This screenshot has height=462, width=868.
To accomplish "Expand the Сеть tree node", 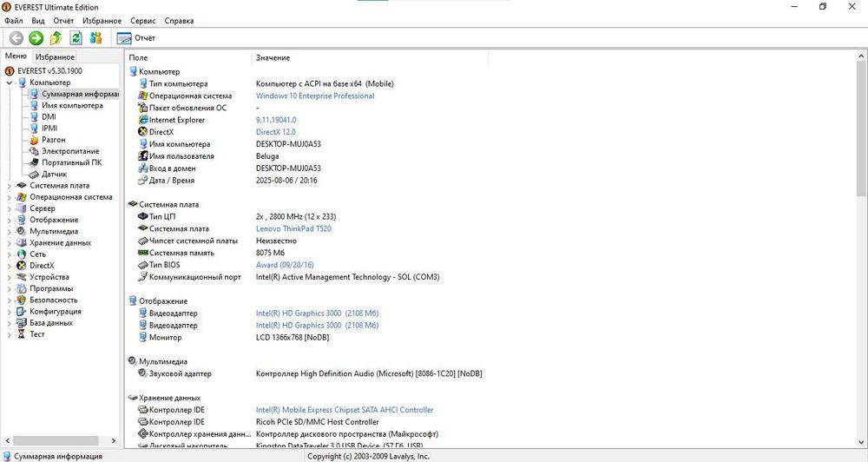I will pos(9,254).
